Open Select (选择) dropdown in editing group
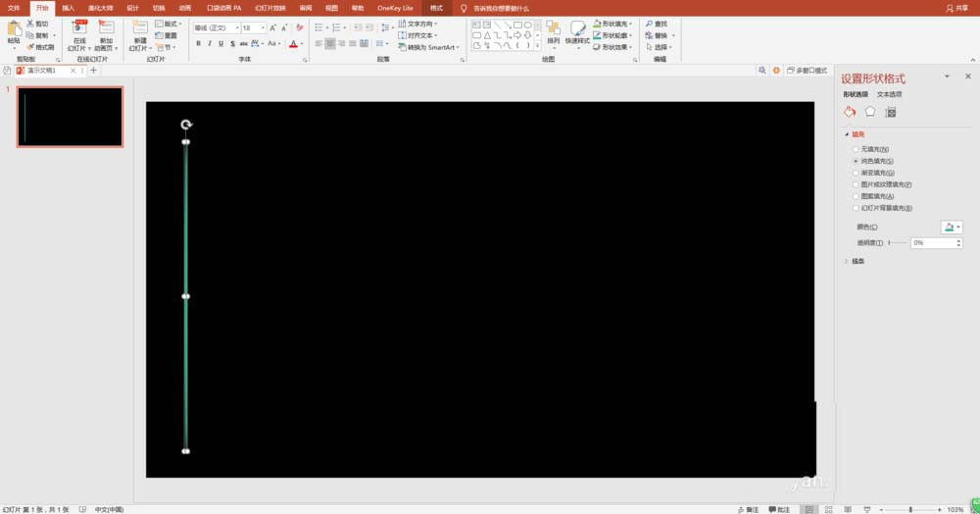 tap(660, 47)
